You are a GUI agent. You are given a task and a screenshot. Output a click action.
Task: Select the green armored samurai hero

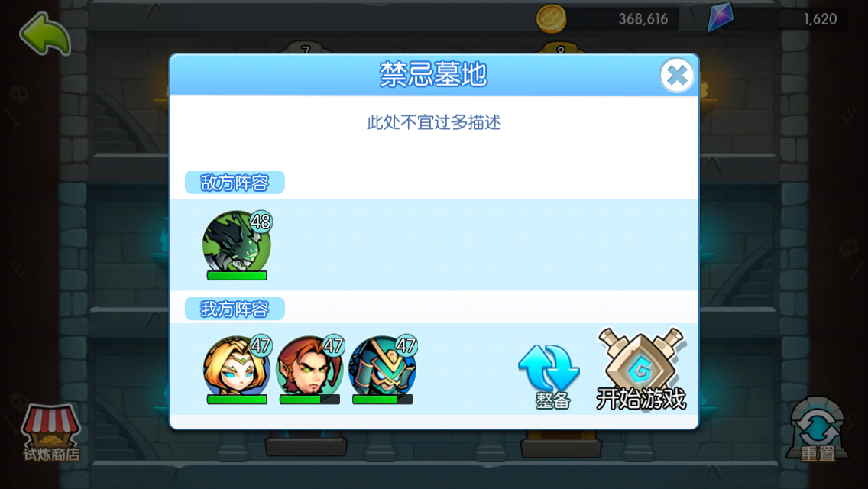point(383,367)
